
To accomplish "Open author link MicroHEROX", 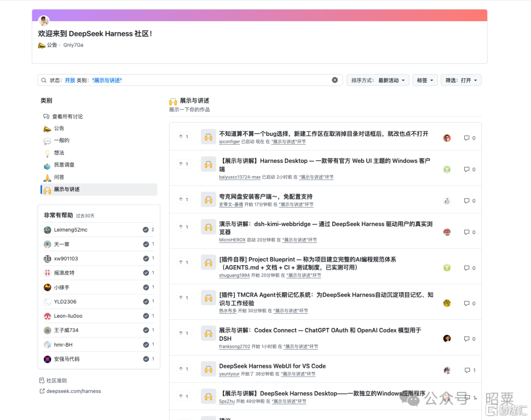I will [232, 240].
